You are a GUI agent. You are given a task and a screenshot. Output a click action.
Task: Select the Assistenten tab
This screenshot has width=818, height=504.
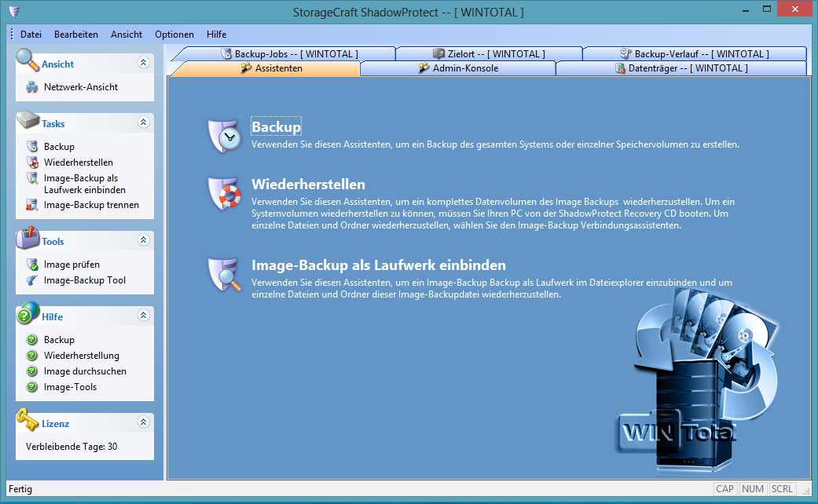point(271,68)
